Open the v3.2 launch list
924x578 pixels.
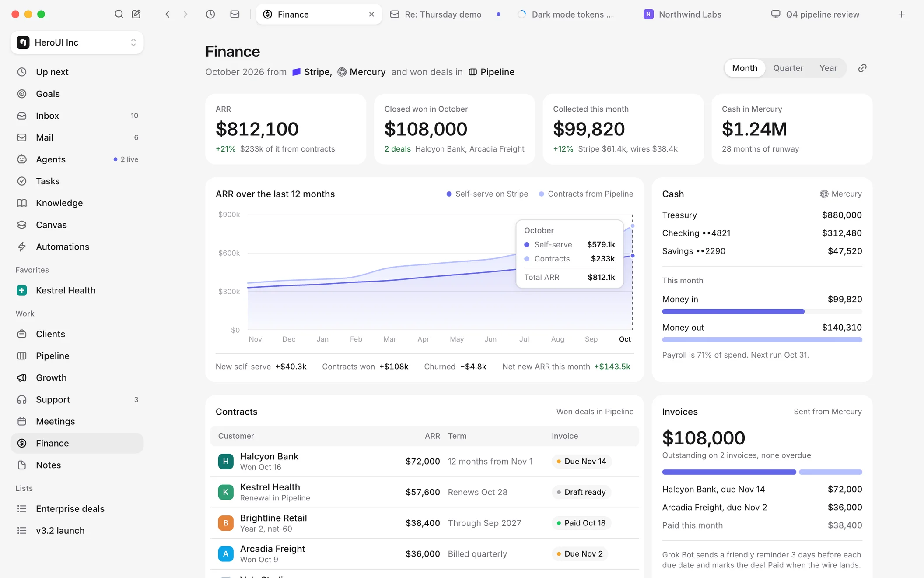coord(77,531)
